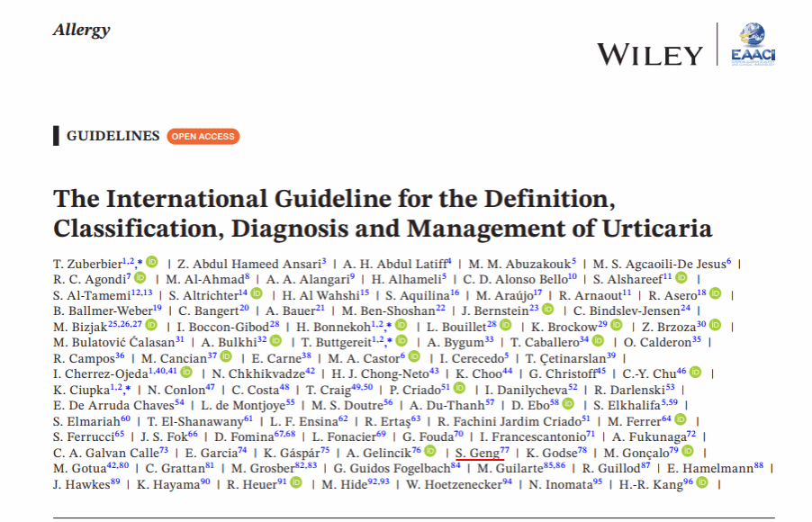Click affiliation superscript 31 after M. Bulatović Ćalasan
Screen dimensions: 812x522
180,339
